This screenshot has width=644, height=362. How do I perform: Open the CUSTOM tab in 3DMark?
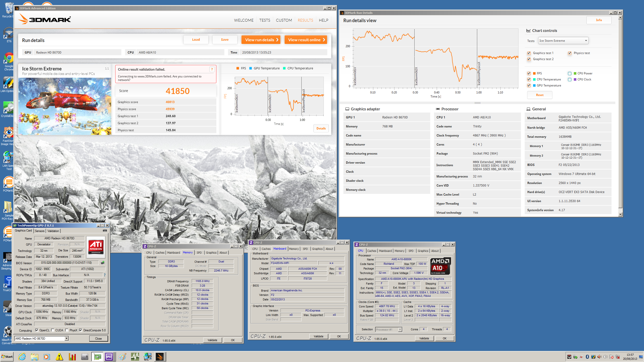[x=284, y=20]
